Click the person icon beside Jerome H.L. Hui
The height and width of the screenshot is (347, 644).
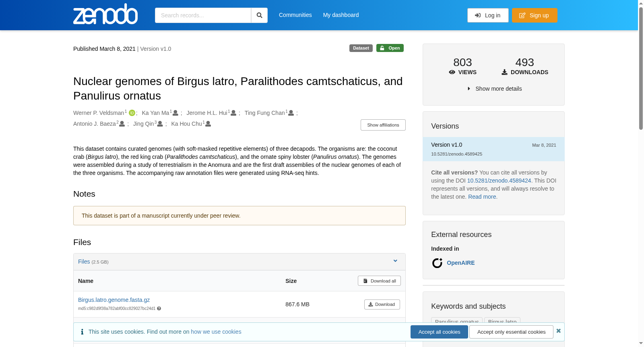233,113
